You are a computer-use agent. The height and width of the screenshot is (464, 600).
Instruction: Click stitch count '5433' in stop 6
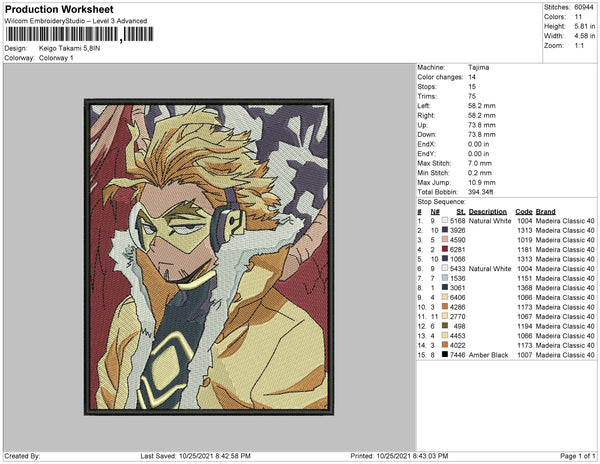(458, 269)
